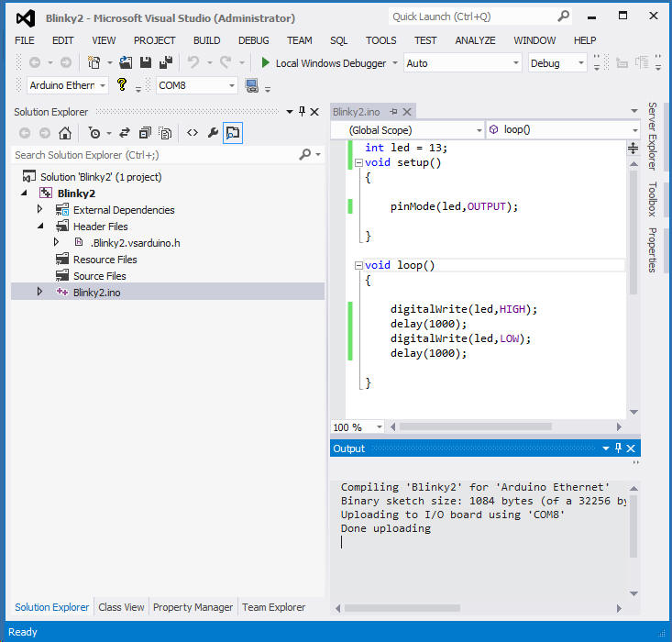Click the Open File toolbar icon
This screenshot has width=672, height=642.
tap(126, 63)
